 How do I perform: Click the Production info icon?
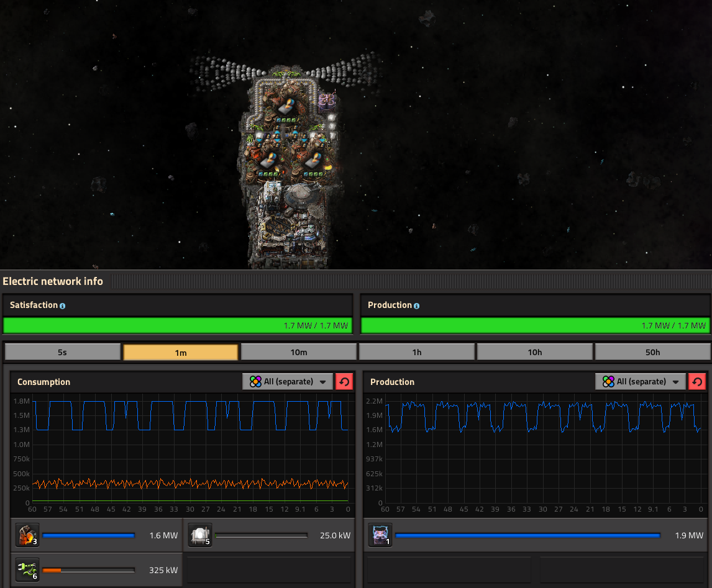coord(416,305)
